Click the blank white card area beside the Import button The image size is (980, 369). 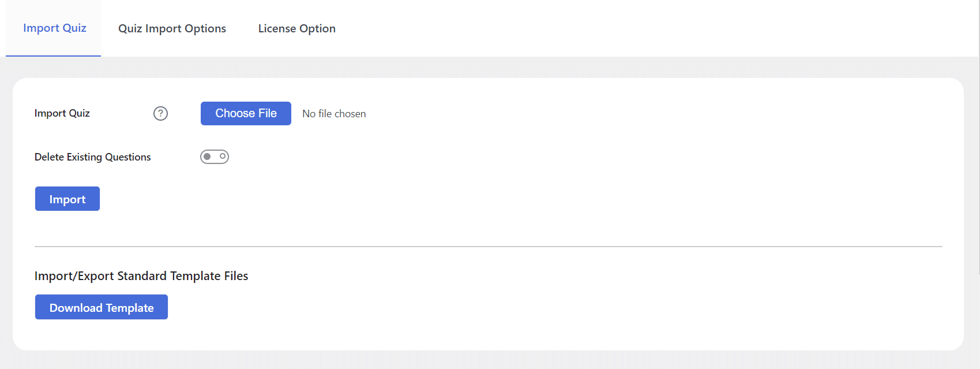click(519, 199)
